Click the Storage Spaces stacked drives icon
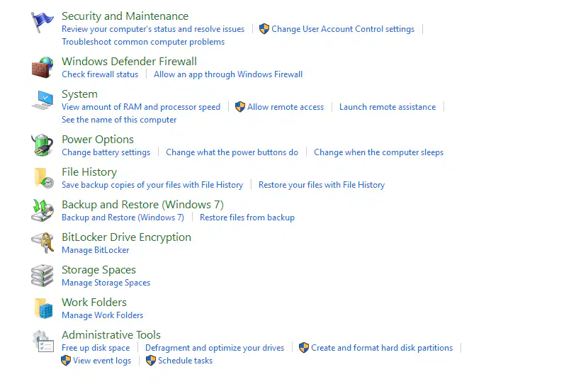This screenshot has width=588, height=384. pos(42,276)
